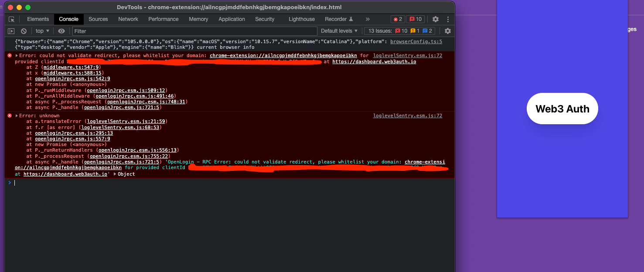The width and height of the screenshot is (644, 272).
Task: Switch to the Sources tab
Action: (98, 19)
